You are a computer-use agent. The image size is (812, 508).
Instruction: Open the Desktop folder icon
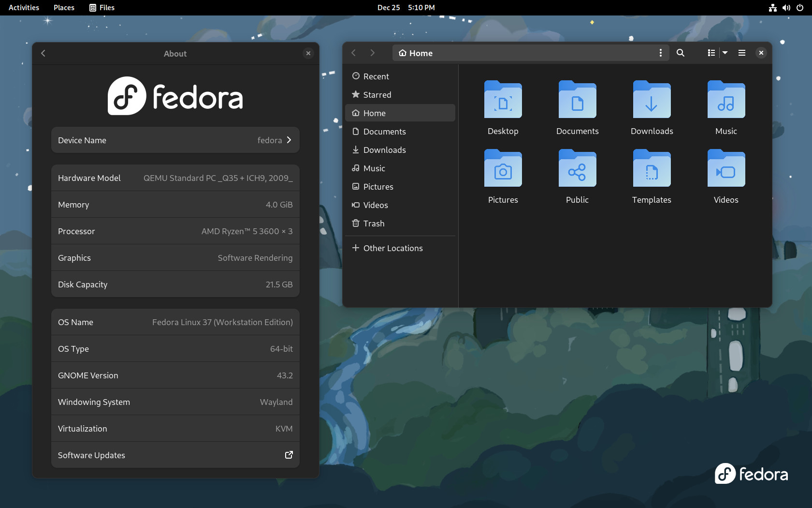[x=503, y=100]
